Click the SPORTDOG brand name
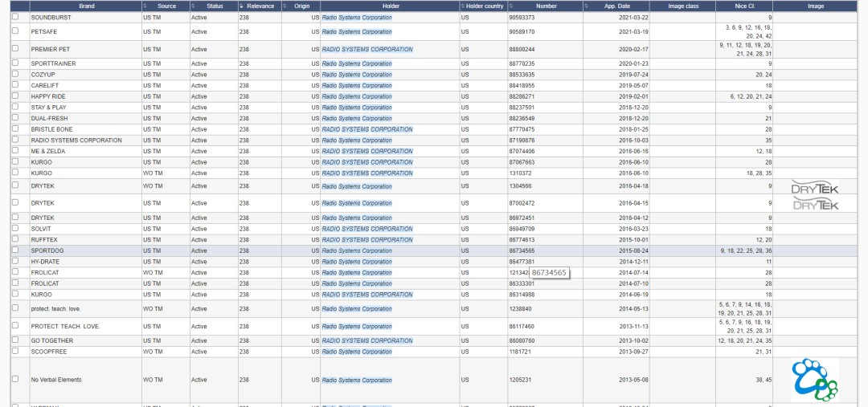The height and width of the screenshot is (407, 868). click(47, 250)
